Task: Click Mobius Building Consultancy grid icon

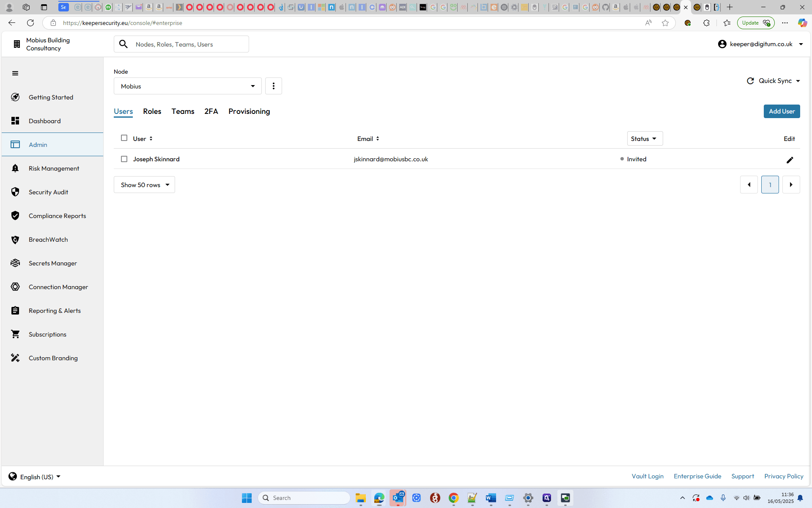Action: (16, 44)
